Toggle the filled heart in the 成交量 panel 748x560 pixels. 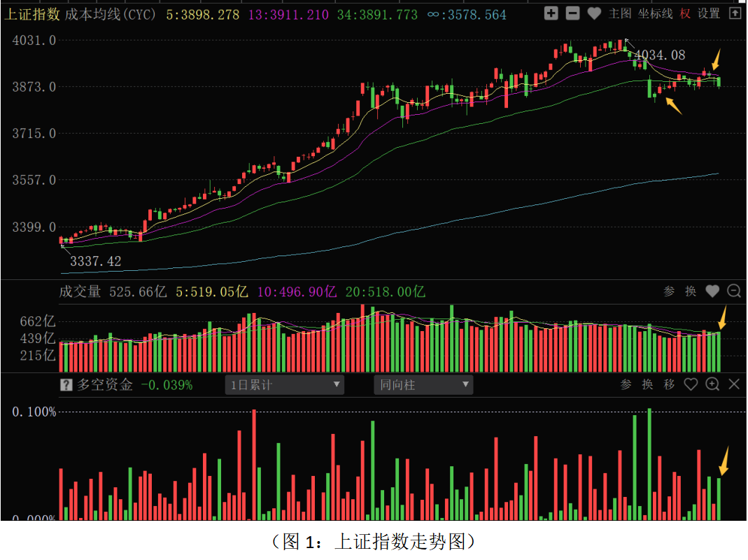[712, 291]
